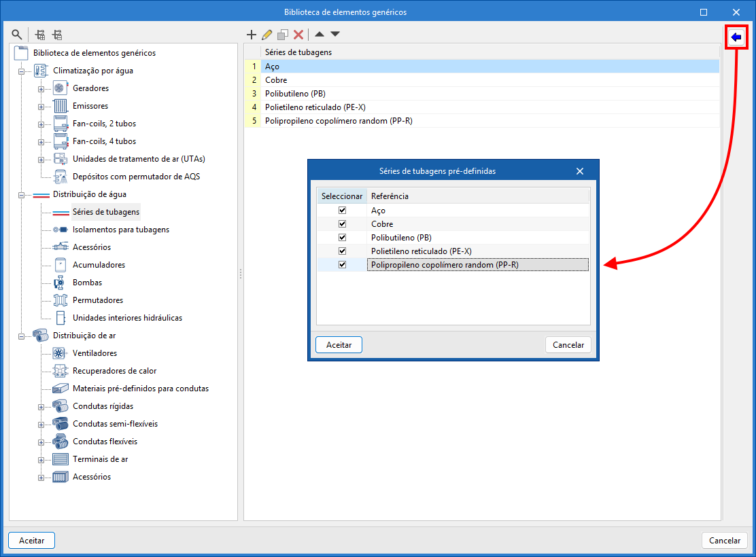Viewport: 756px width, 557px height.
Task: Close the Séries de tubagens pré-definidas dialog
Action: 580,171
